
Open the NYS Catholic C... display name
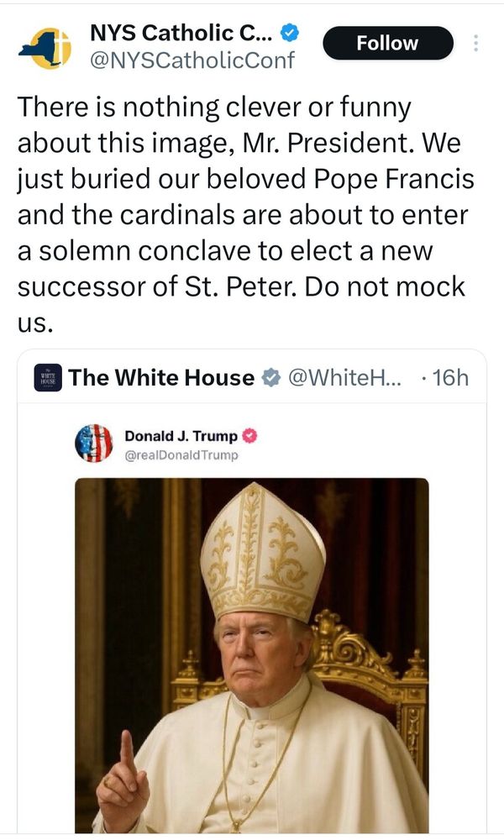point(181,34)
